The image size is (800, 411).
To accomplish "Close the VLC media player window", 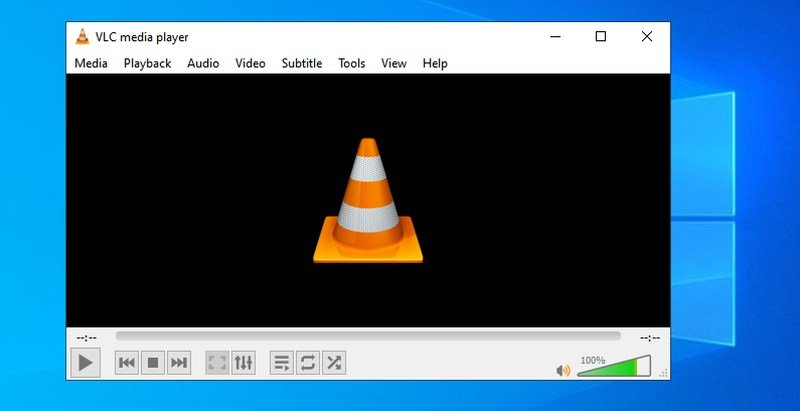I will (x=646, y=37).
